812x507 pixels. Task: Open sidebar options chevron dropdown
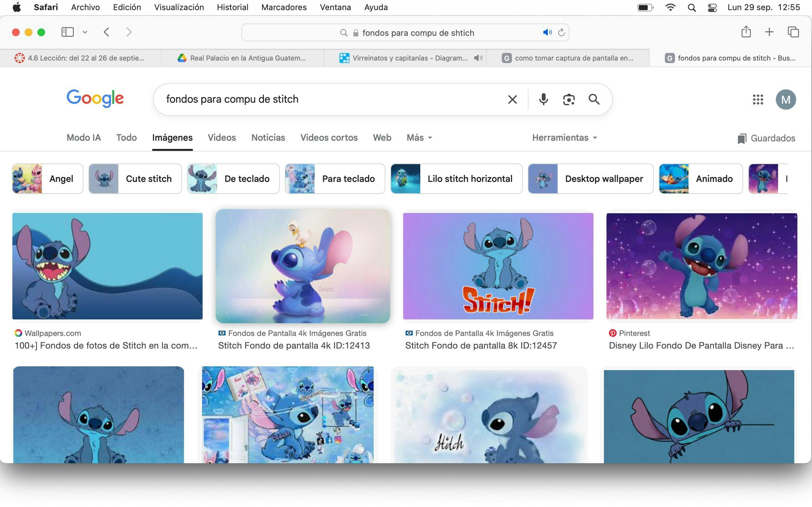(x=85, y=32)
